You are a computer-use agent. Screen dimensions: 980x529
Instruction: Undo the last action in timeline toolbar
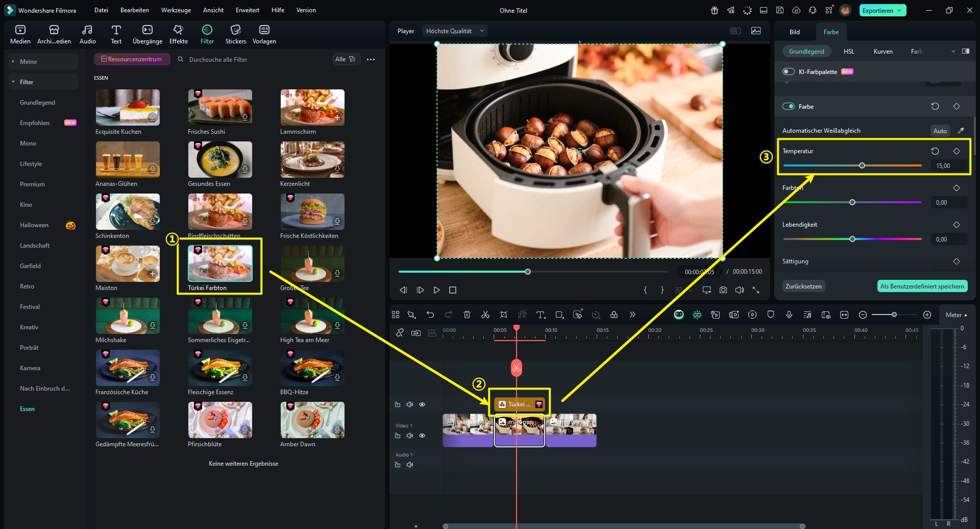[430, 315]
